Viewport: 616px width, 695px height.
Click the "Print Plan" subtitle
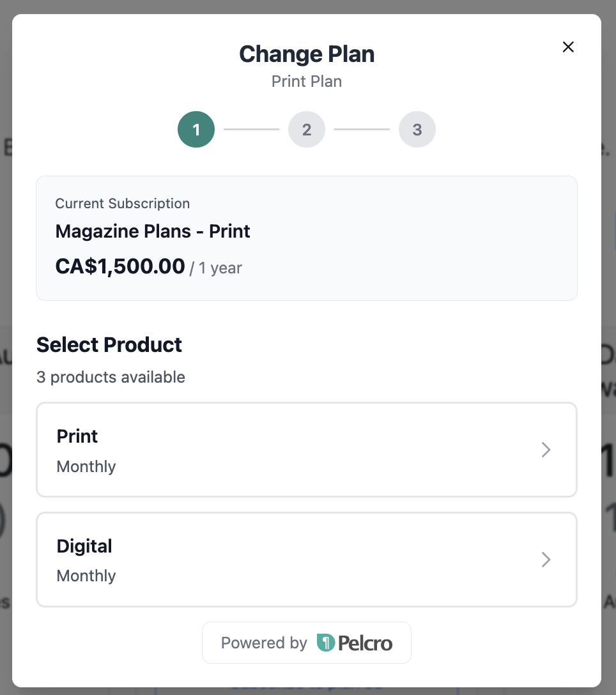click(x=307, y=82)
